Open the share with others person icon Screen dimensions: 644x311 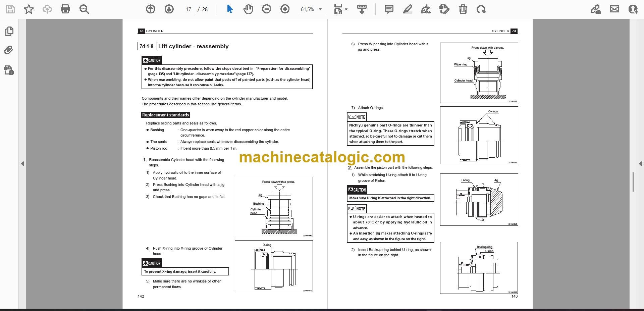633,9
